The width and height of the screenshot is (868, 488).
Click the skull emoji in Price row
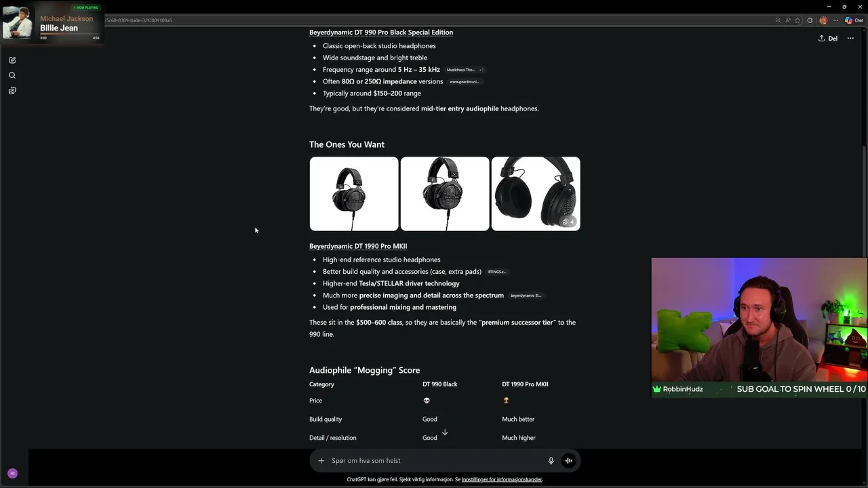(x=427, y=401)
